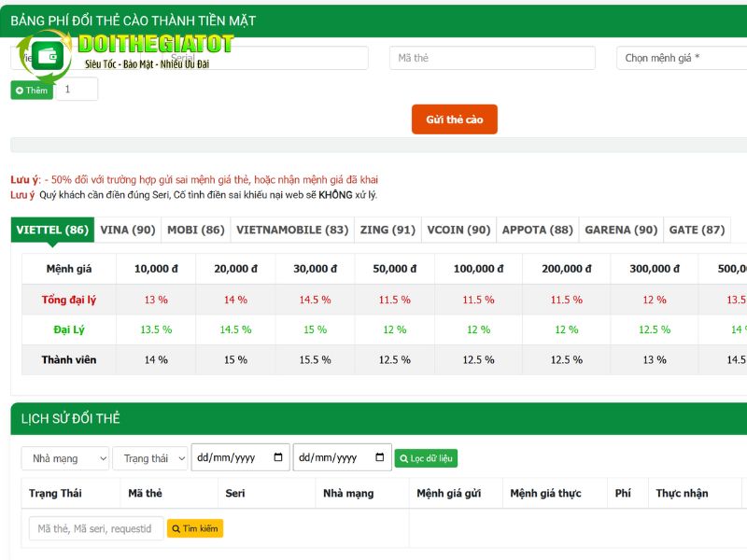Click the first dd/mm/yyyy date field

coord(241,457)
